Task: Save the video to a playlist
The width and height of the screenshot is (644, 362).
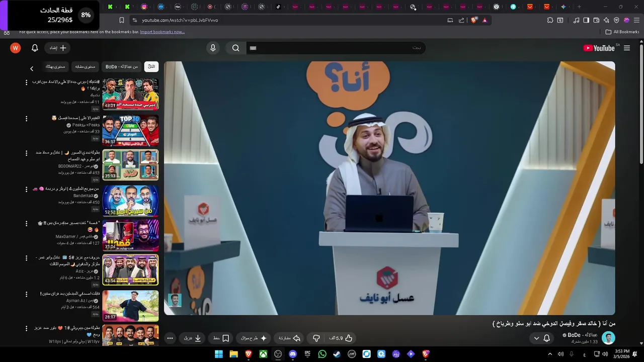Action: pos(221,338)
